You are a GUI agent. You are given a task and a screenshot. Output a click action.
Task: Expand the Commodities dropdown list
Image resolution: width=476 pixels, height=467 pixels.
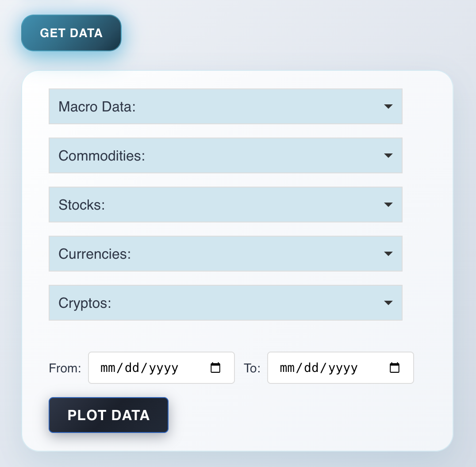225,156
